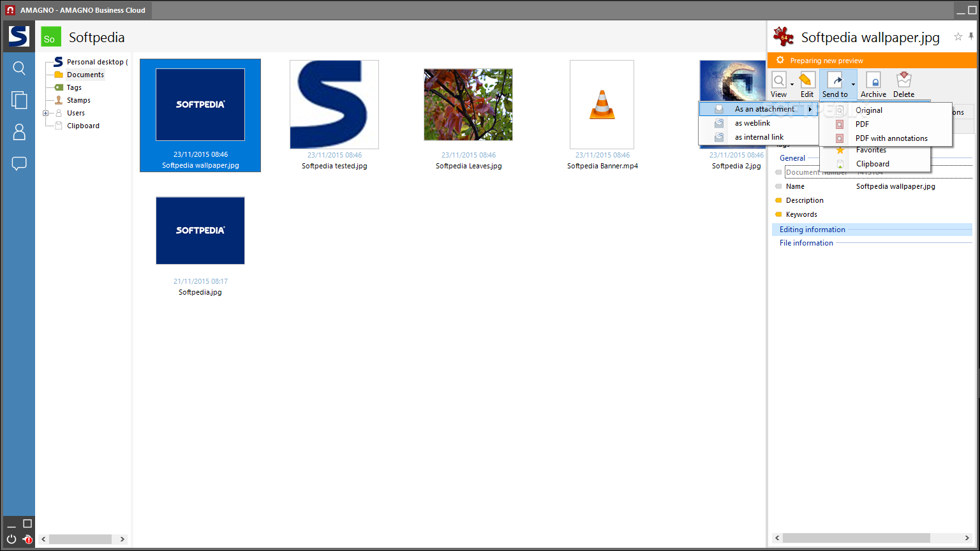Click the puzzle piece document icon
Viewport: 980px width, 551px height.
pos(783,37)
